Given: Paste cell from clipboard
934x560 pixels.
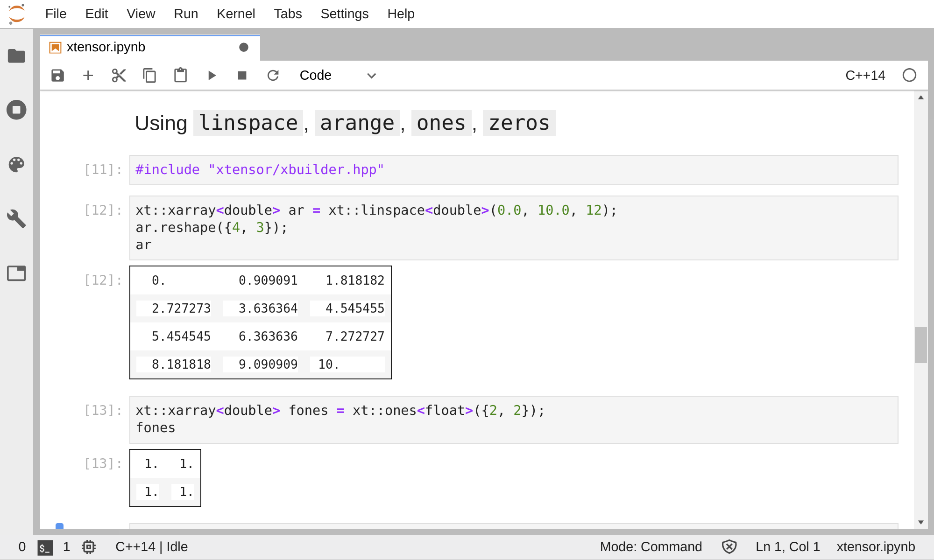Looking at the screenshot, I should 180,76.
